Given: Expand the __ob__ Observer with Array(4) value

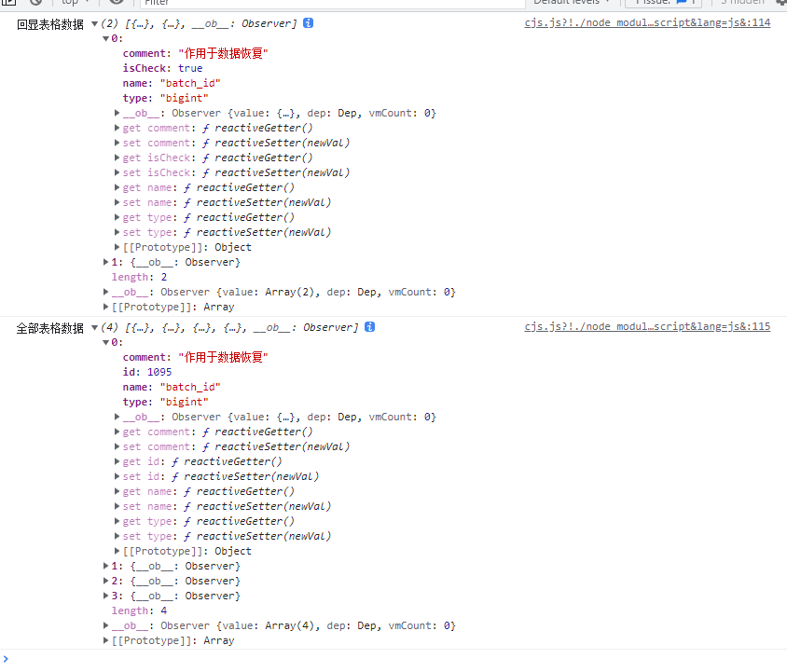Looking at the screenshot, I should [105, 625].
